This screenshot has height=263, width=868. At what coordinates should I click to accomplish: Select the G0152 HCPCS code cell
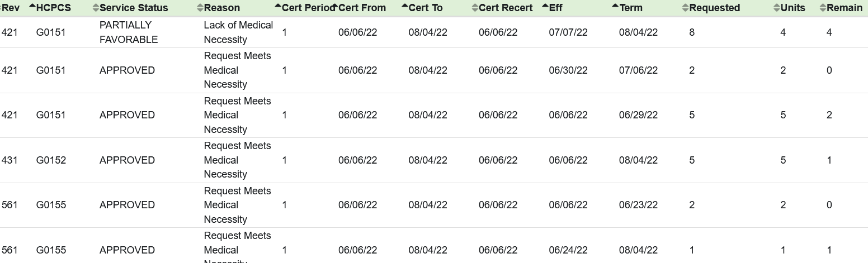click(x=51, y=160)
